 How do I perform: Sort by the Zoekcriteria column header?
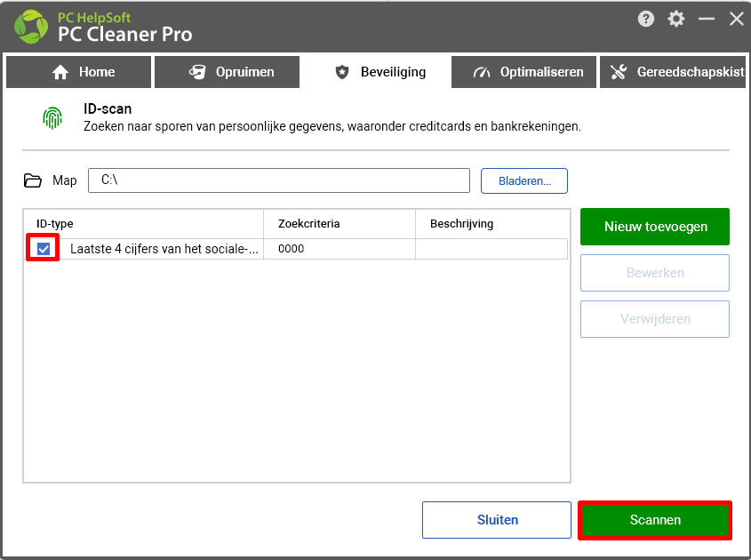pyautogui.click(x=340, y=224)
